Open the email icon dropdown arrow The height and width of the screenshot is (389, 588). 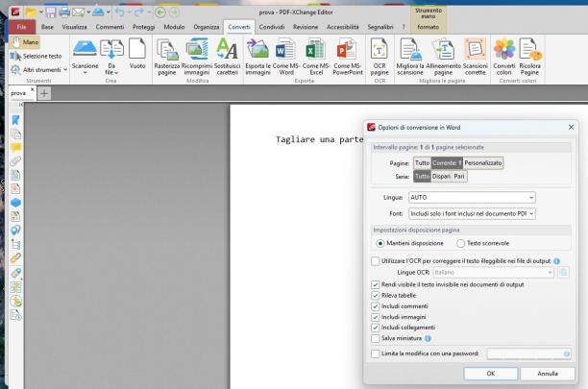88,12
